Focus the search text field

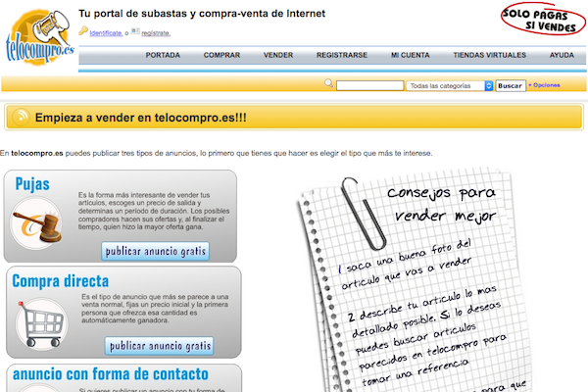(x=370, y=86)
